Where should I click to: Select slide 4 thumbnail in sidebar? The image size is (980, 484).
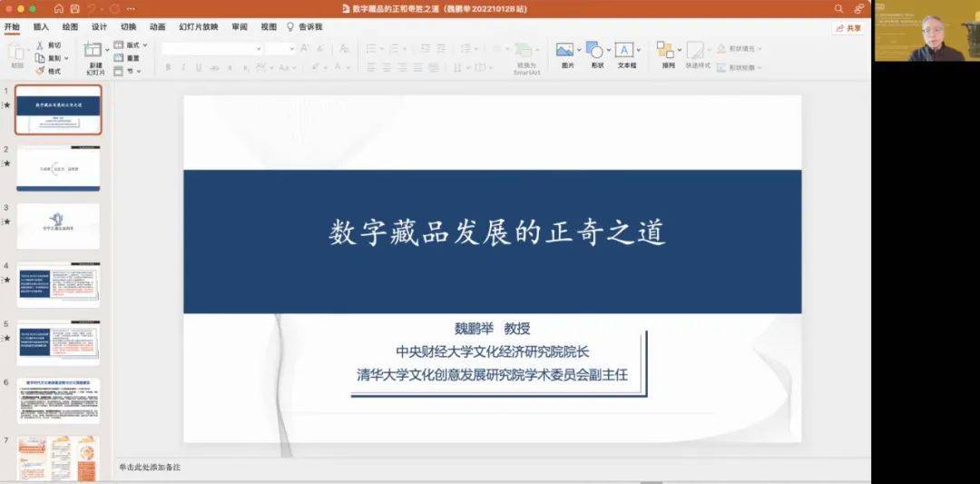pyautogui.click(x=58, y=285)
